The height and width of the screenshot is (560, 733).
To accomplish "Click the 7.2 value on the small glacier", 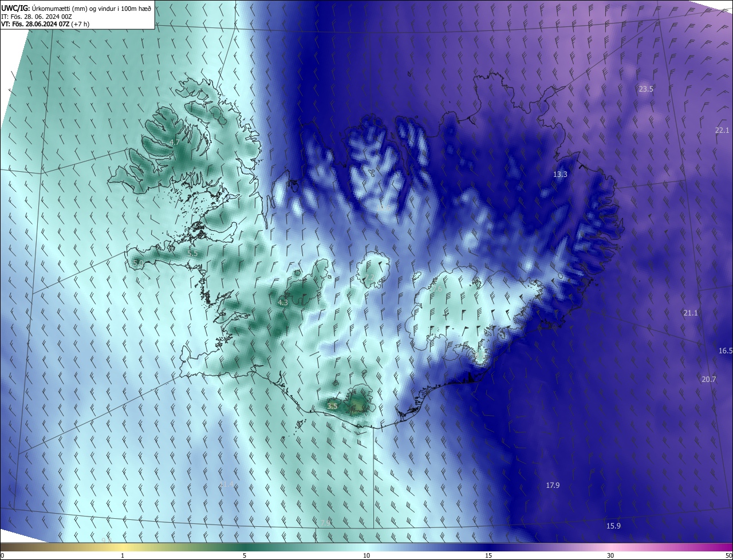I will point(369,278).
